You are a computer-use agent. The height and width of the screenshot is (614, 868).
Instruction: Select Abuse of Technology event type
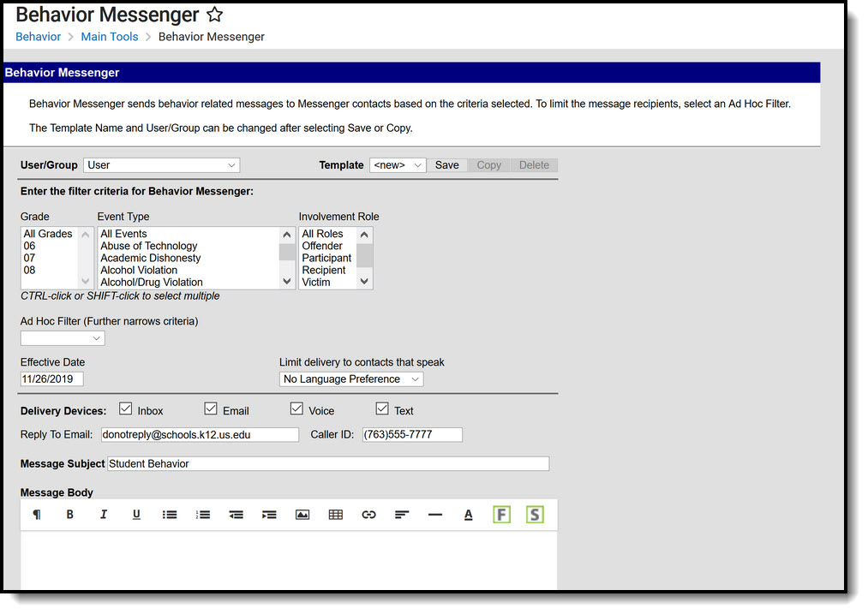[x=189, y=246]
